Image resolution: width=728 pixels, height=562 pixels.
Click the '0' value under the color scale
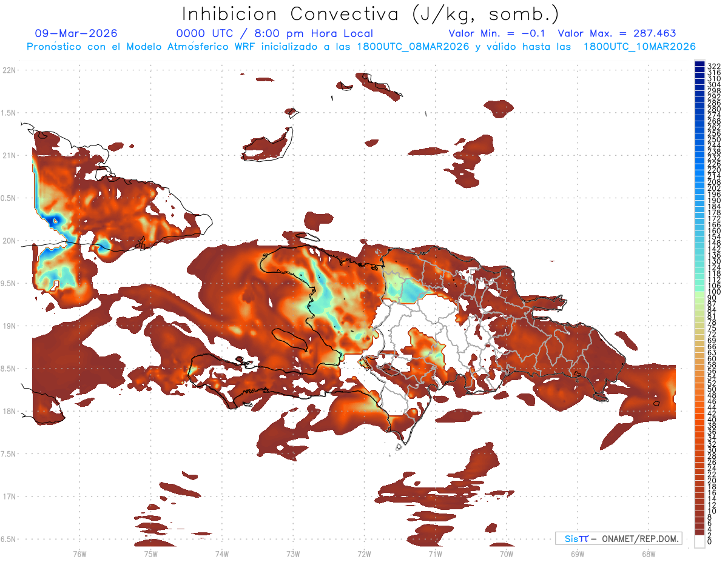[710, 542]
